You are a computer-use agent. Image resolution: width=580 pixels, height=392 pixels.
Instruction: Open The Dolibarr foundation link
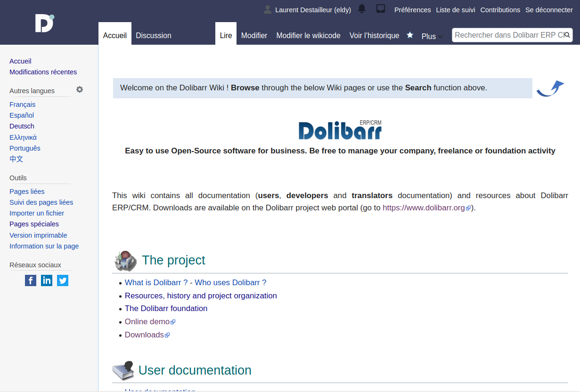coord(166,308)
